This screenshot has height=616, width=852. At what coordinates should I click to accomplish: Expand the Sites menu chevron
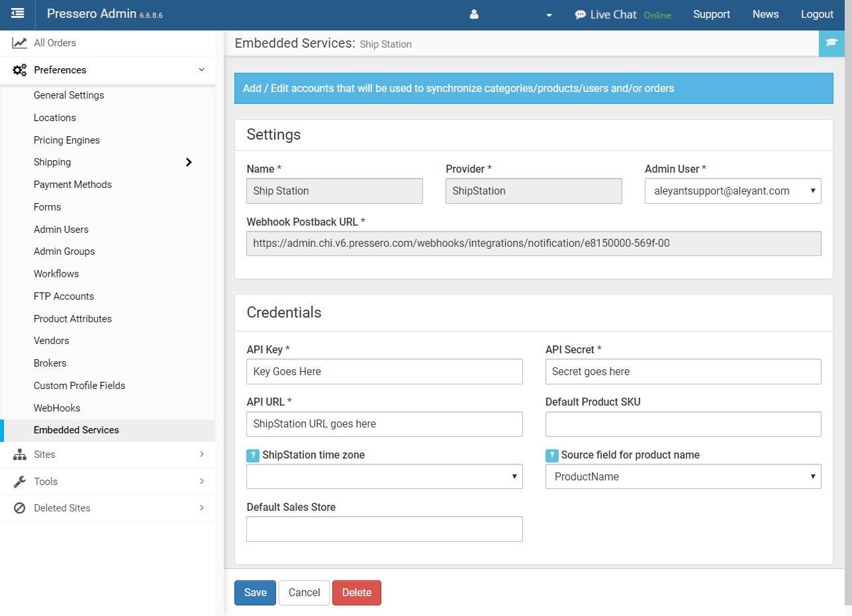point(202,454)
